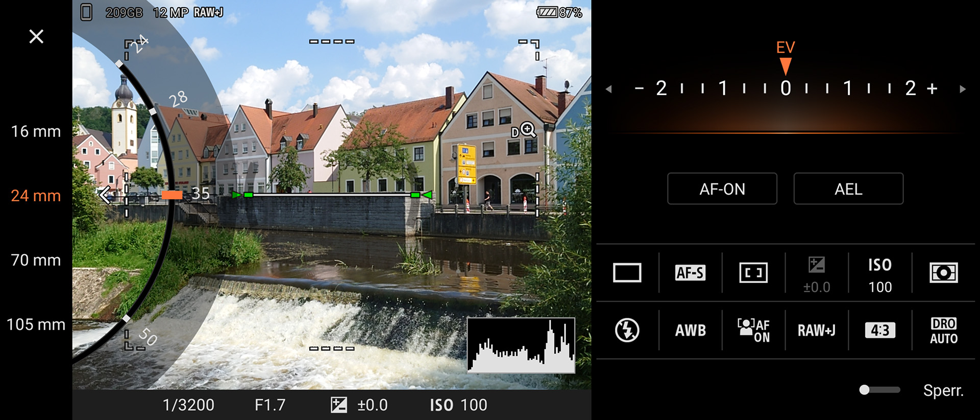Switch to the 70 mm lens
This screenshot has height=420, width=980.
pyautogui.click(x=36, y=260)
